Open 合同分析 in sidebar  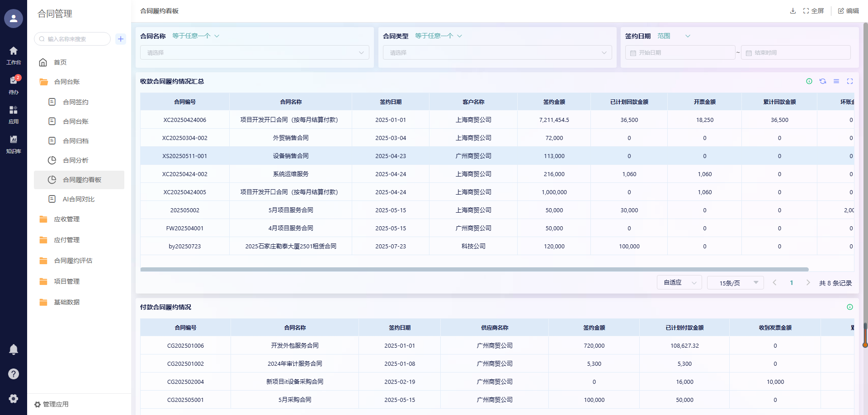pos(75,160)
